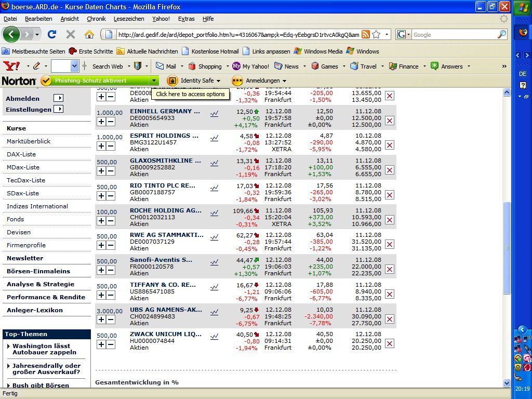Open the Chronik menu

click(x=96, y=19)
